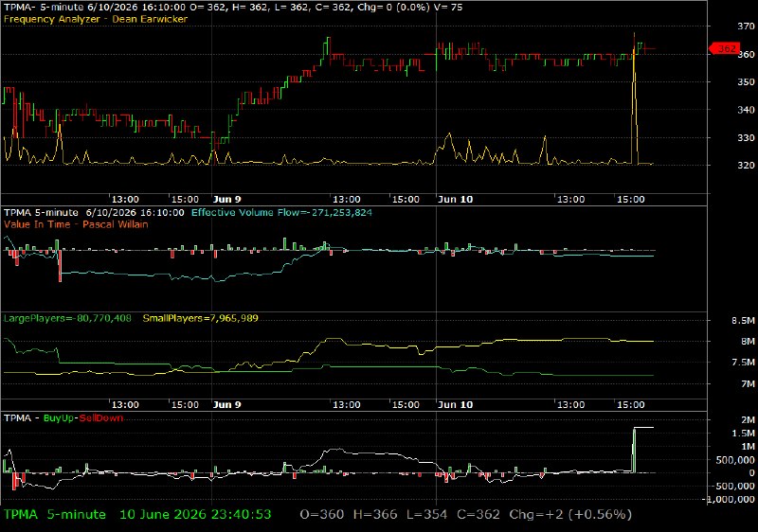
Task: Click the 500,000 axis label
Action: (736, 460)
